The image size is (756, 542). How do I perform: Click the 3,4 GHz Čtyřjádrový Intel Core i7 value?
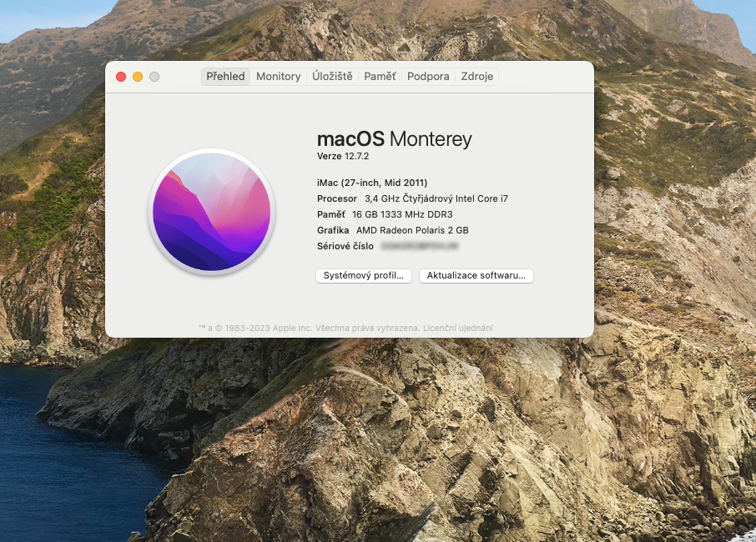[x=436, y=198]
